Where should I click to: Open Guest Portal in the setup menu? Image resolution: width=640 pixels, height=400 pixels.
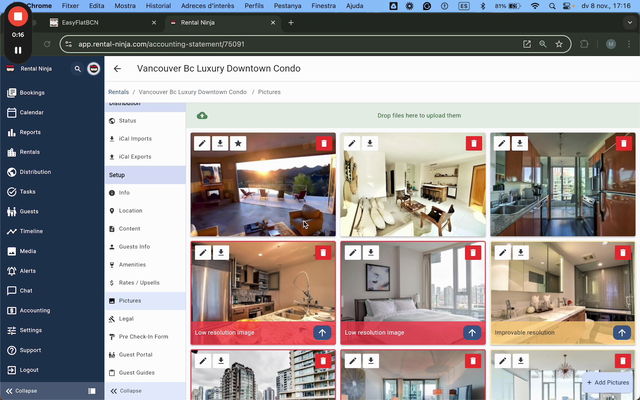(x=145, y=355)
